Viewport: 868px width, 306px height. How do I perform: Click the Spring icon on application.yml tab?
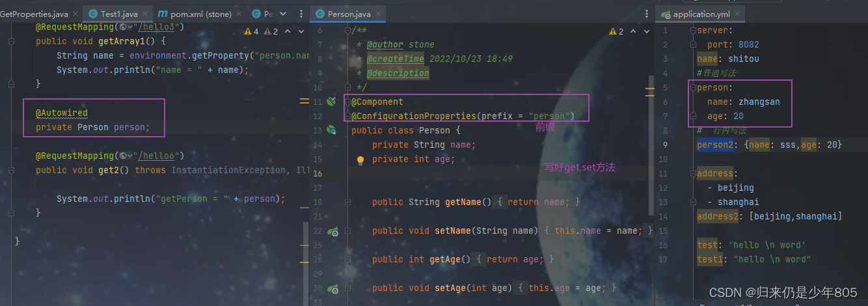pos(665,14)
